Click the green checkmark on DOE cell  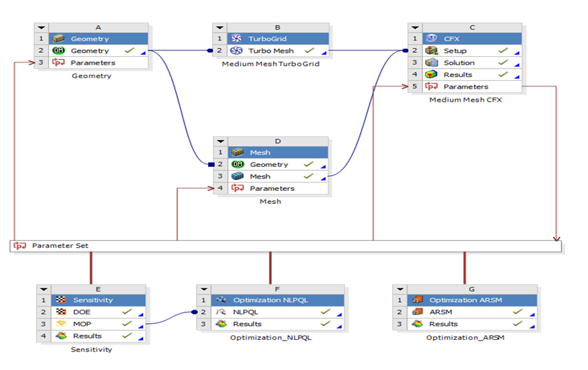click(127, 312)
